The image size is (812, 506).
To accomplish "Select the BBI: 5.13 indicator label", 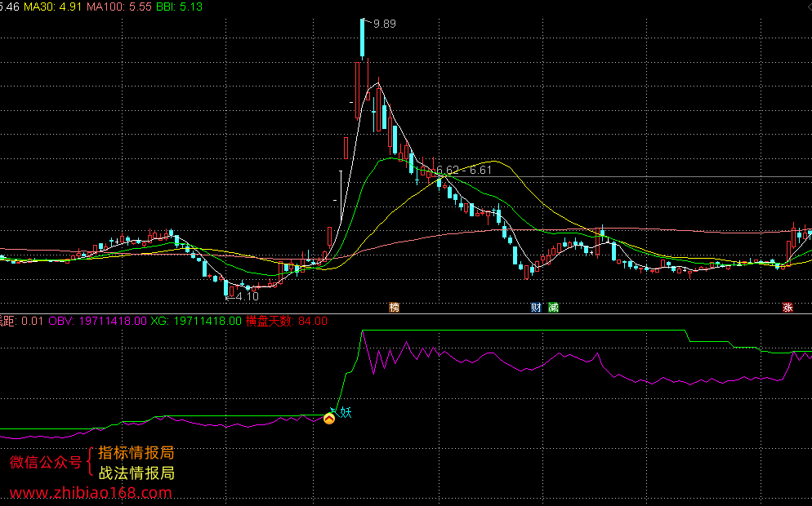I will (179, 7).
